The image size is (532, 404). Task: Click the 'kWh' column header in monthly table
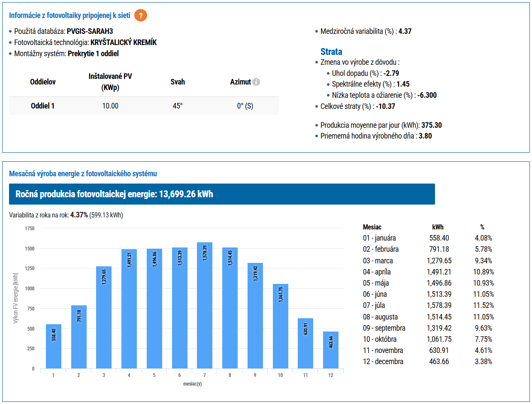[438, 227]
